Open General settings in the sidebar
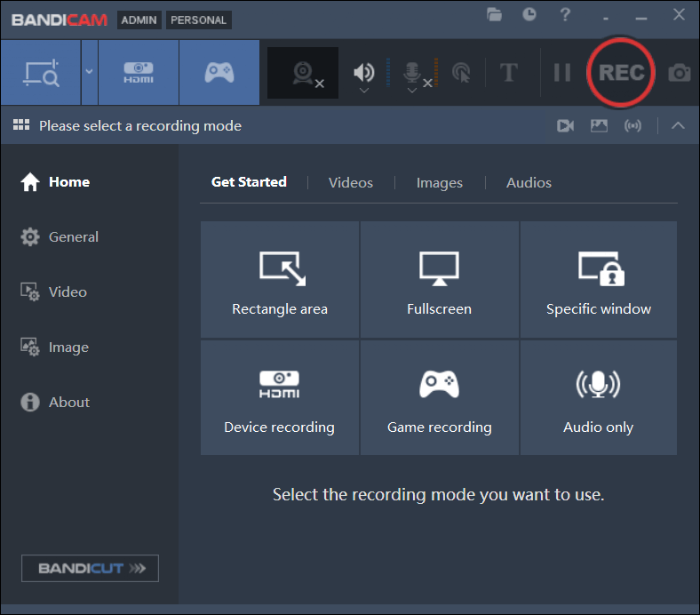Viewport: 700px width, 615px height. click(60, 236)
